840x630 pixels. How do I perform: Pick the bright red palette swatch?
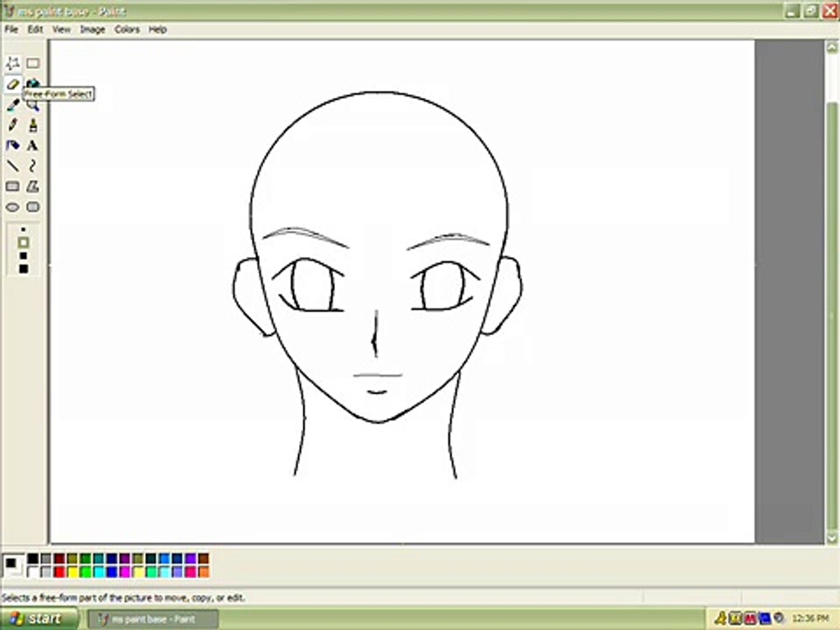pos(59,572)
